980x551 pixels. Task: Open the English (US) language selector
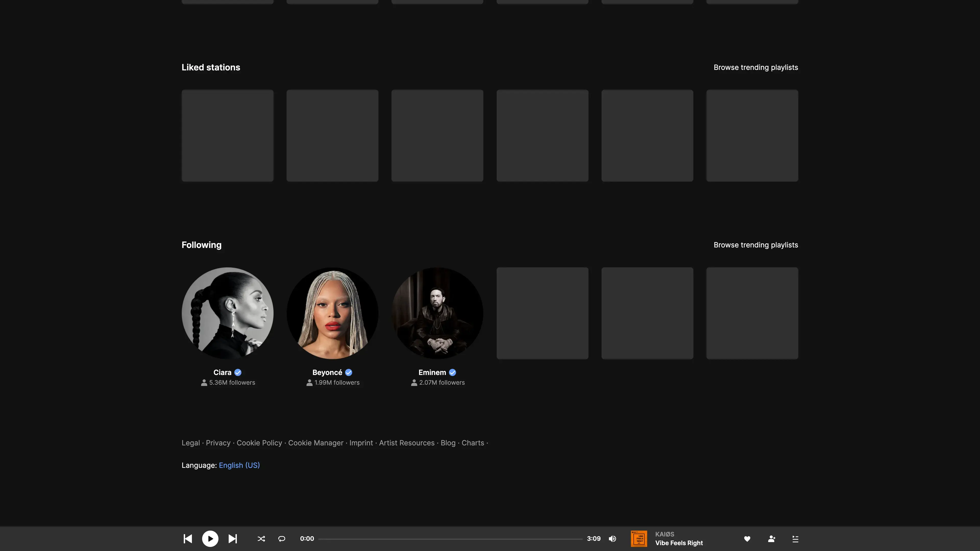pos(239,465)
